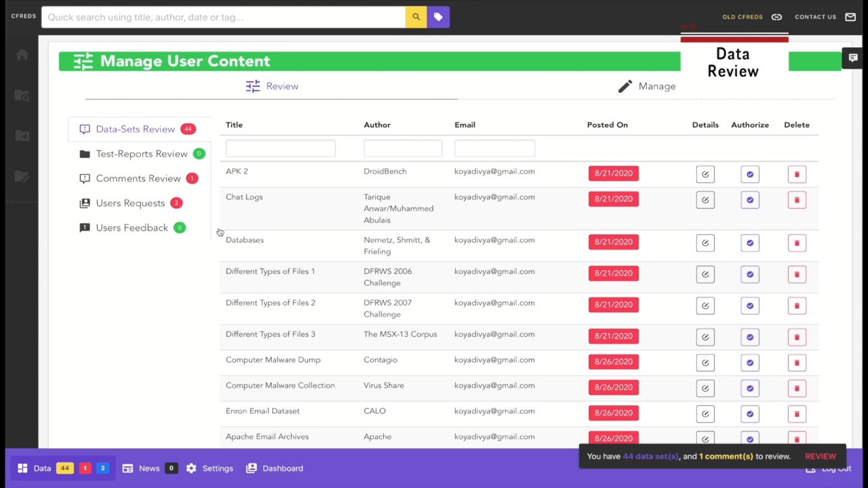Open details for Different Types of Files 2
The image size is (868, 488).
tap(705, 306)
